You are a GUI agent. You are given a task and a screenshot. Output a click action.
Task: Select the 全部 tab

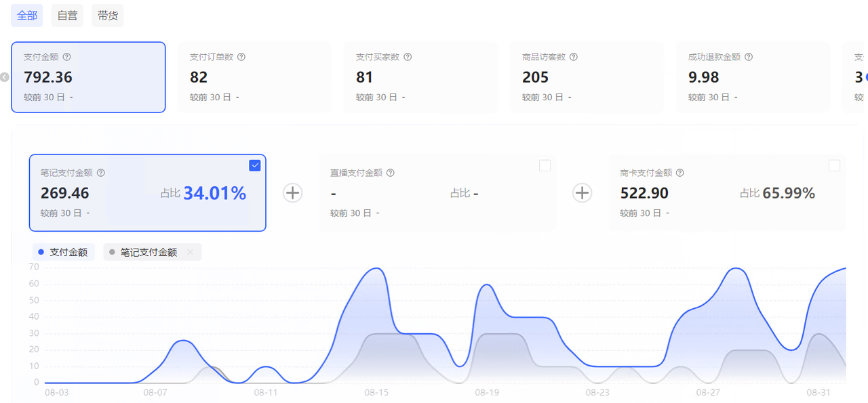click(27, 16)
